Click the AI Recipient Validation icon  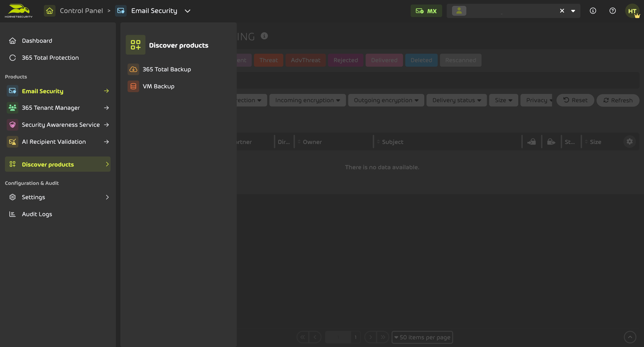pos(12,142)
